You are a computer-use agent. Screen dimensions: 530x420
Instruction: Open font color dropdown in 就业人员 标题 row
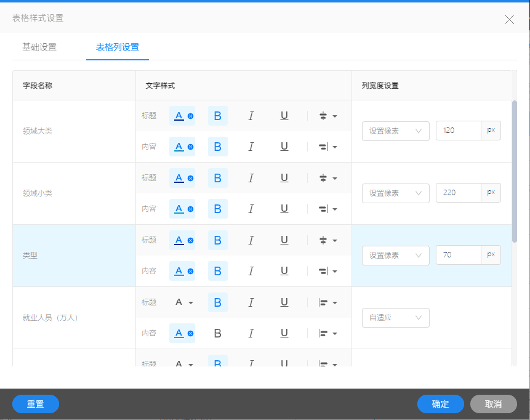coord(184,302)
